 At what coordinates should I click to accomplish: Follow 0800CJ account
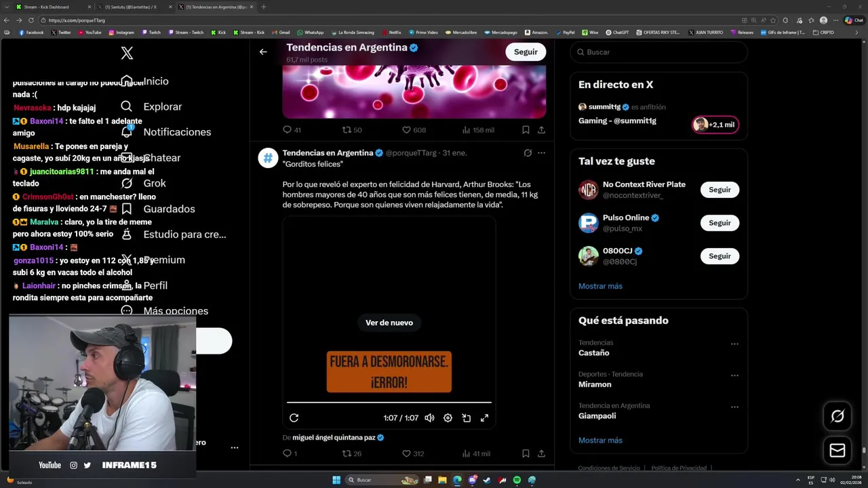(x=719, y=256)
